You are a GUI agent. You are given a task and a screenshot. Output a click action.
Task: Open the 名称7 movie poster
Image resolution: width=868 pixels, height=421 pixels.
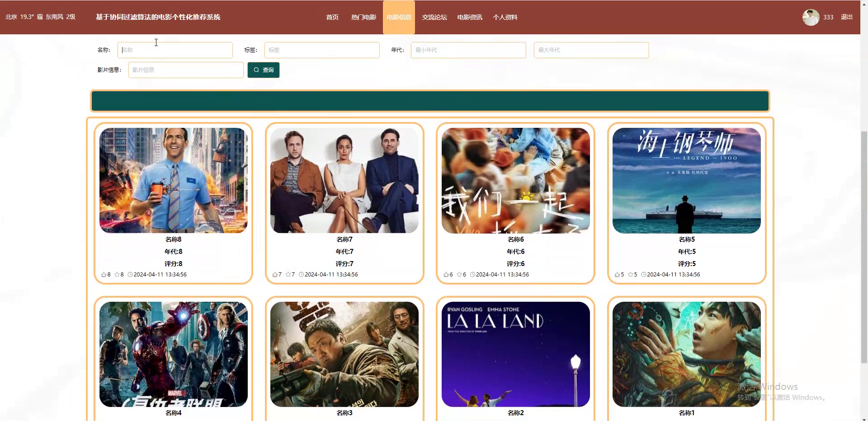coord(344,181)
